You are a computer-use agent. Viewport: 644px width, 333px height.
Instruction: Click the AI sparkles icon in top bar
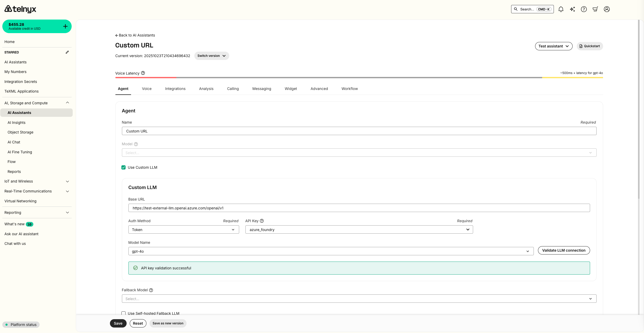[x=572, y=9]
